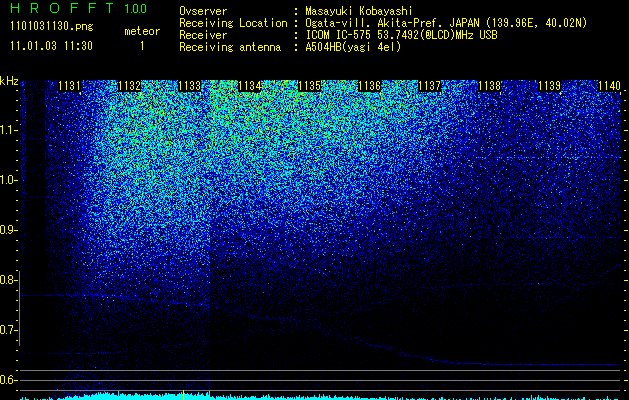629x400 pixels.
Task: Click the 1134 time marker
Action: coord(250,86)
